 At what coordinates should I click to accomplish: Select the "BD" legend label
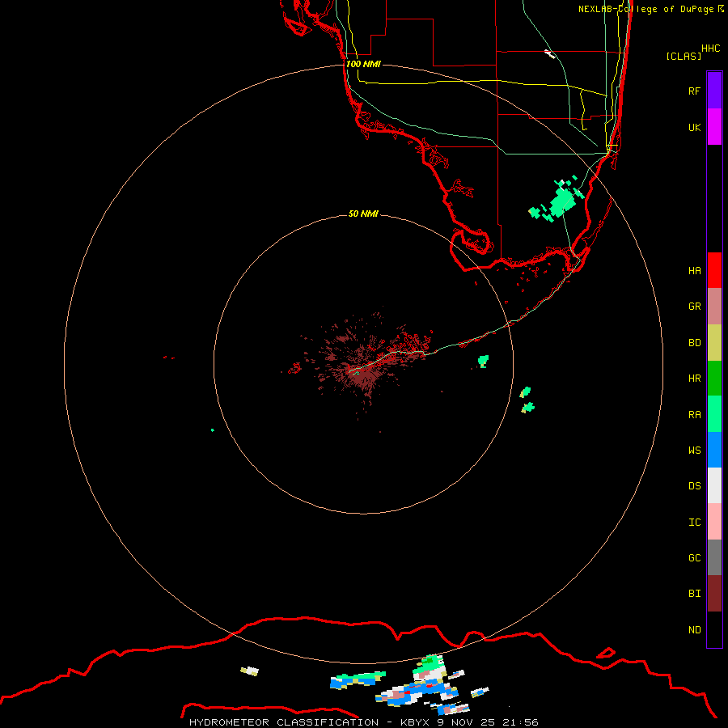click(694, 343)
